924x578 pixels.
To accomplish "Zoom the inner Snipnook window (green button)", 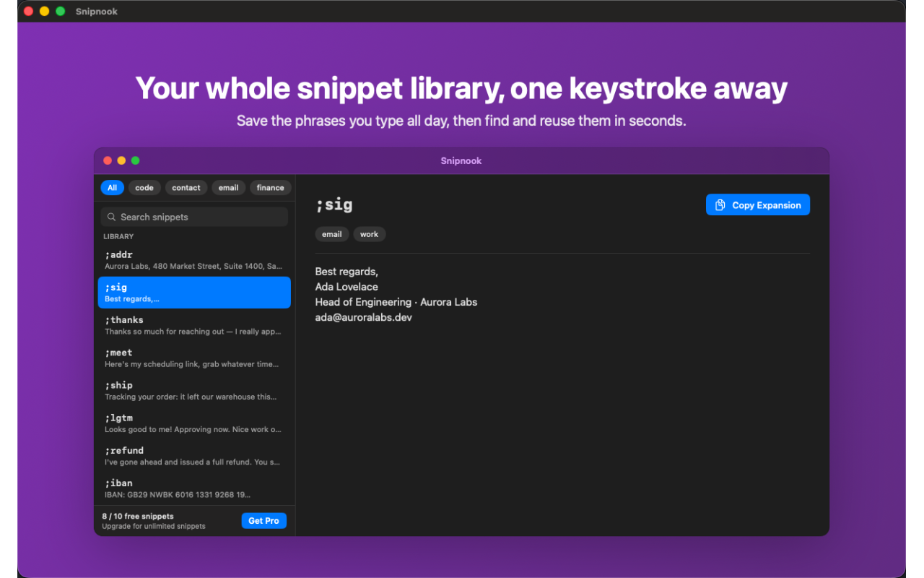I will pyautogui.click(x=135, y=161).
